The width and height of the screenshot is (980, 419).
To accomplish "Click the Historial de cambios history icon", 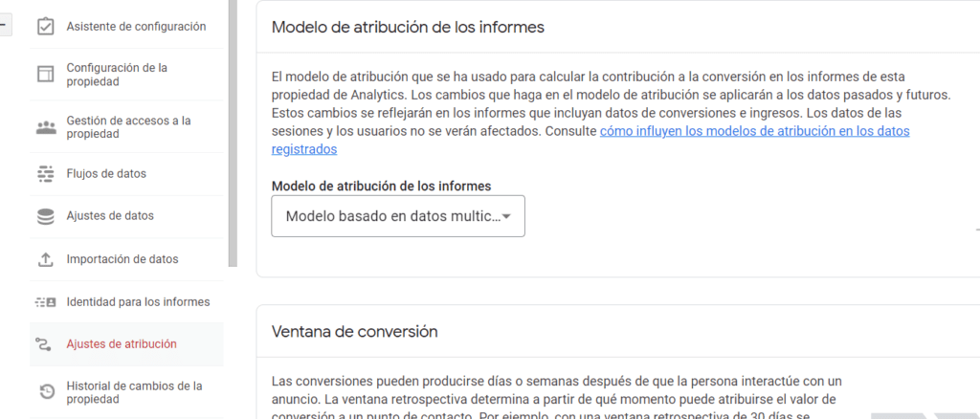I will [46, 392].
